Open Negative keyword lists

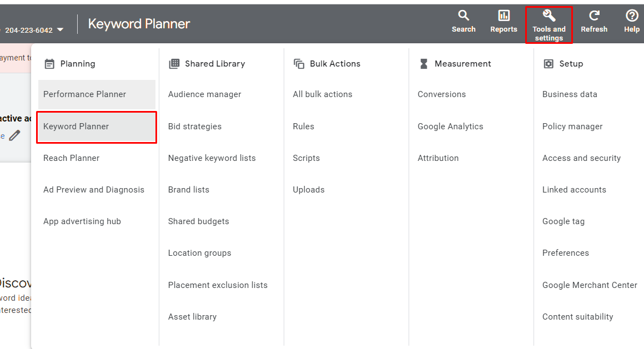click(212, 158)
